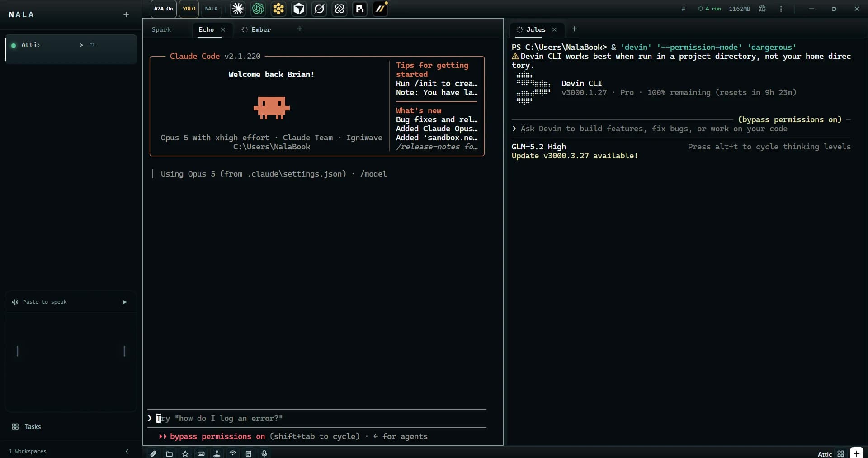Click the GLM-5.2 High model label
Screen dimensions: 868x458
(538, 147)
